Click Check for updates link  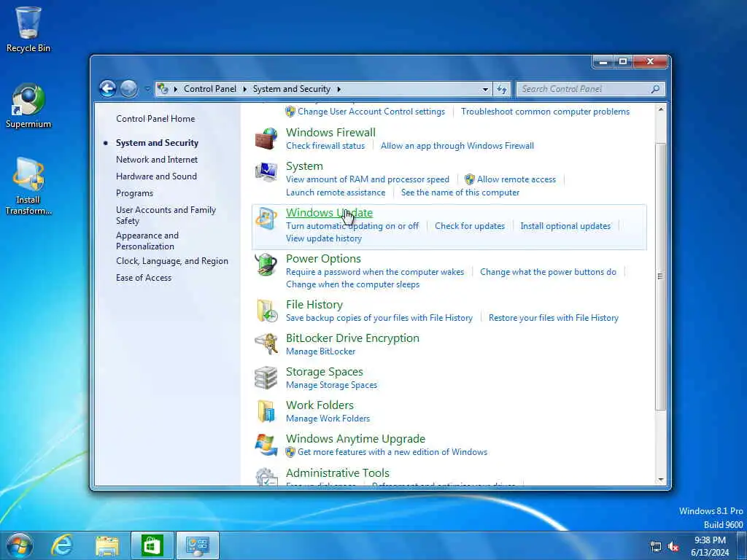(470, 226)
